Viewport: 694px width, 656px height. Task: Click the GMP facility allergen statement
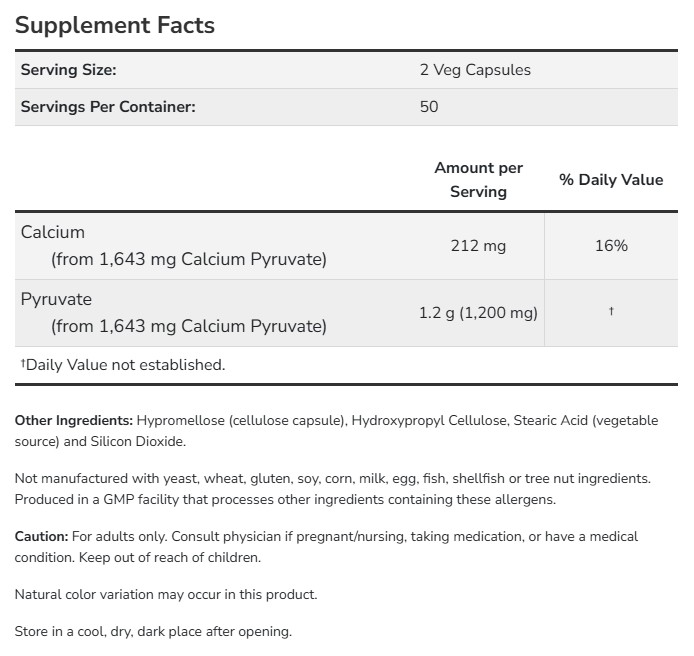pos(285,499)
